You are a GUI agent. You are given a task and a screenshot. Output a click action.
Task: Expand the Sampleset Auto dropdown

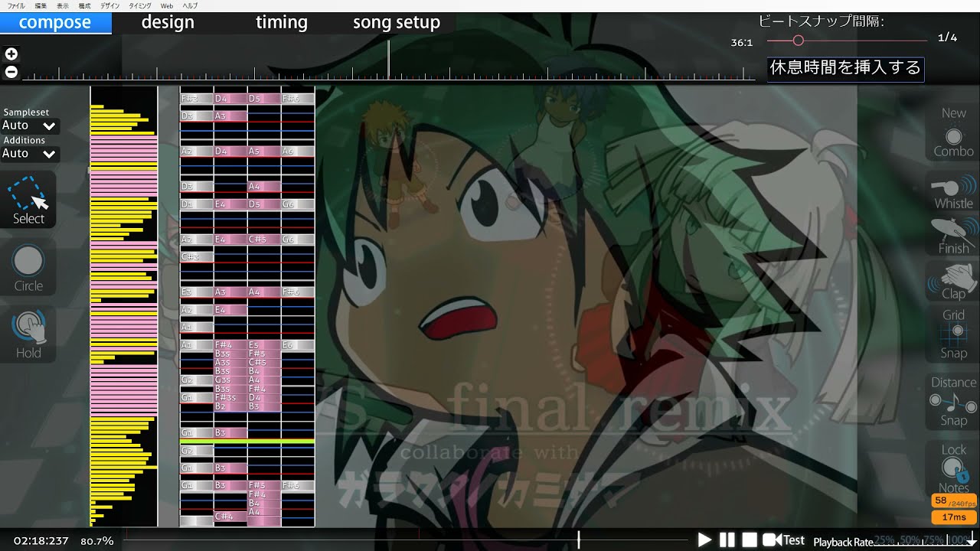pyautogui.click(x=30, y=126)
